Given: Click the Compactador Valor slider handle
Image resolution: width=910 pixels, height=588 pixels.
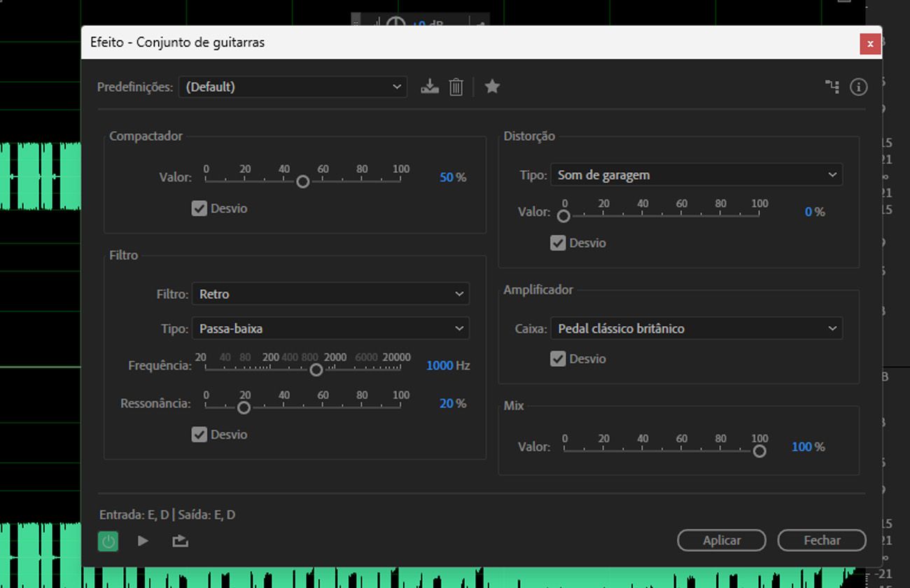Looking at the screenshot, I should [x=302, y=181].
